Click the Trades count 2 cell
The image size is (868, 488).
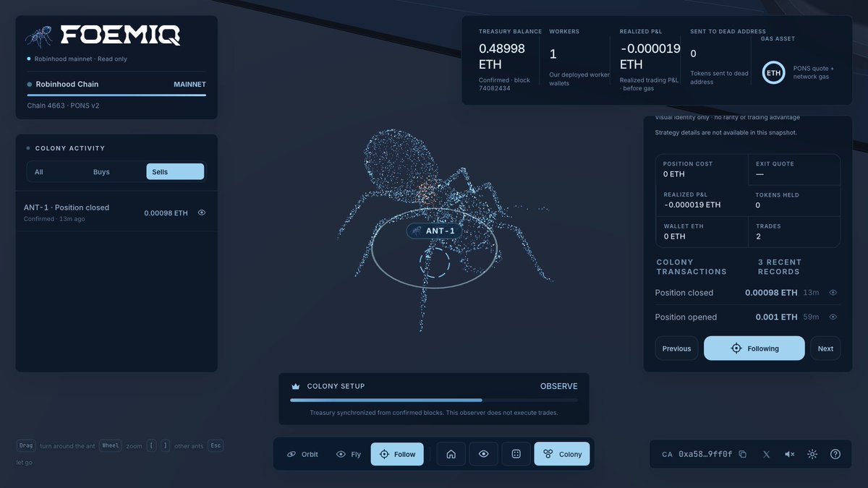pyautogui.click(x=793, y=232)
